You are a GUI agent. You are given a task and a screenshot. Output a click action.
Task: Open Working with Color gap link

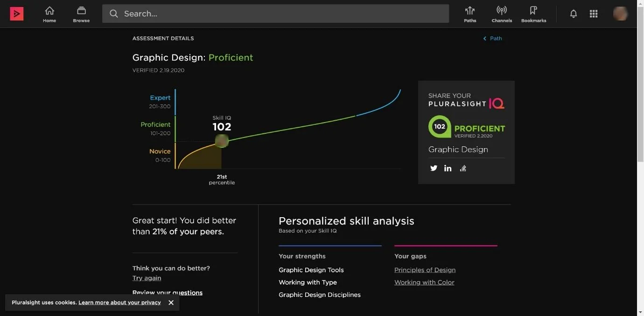click(x=424, y=282)
